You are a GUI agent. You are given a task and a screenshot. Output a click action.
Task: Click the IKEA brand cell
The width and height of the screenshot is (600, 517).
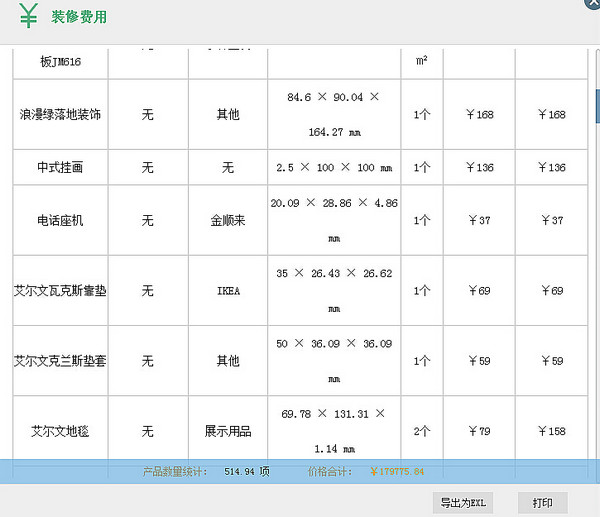point(228,291)
